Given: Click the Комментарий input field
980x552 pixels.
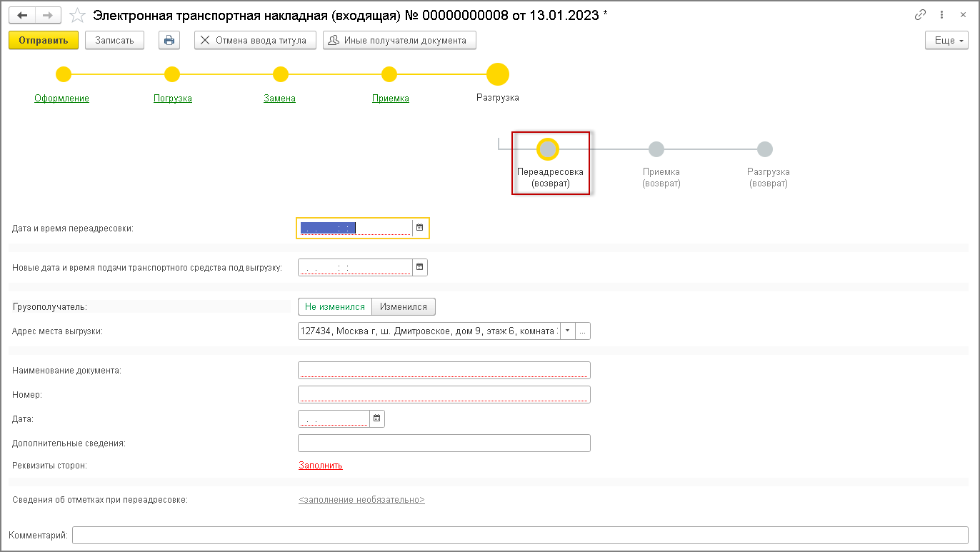Looking at the screenshot, I should click(520, 536).
